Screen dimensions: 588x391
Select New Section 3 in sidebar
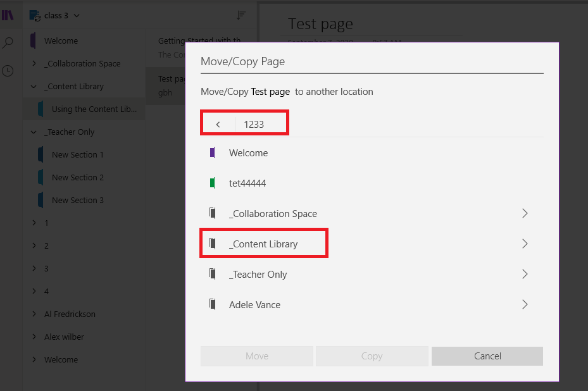click(x=84, y=200)
